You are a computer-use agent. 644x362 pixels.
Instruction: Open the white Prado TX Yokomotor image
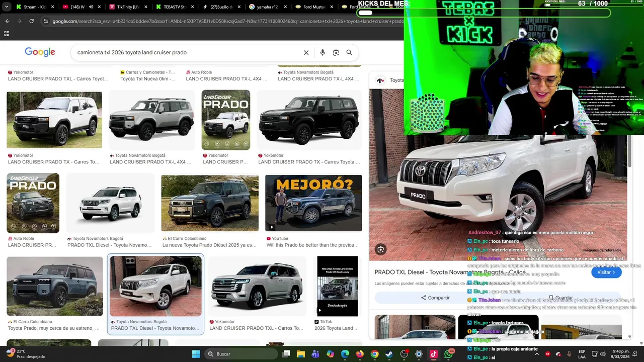click(x=54, y=120)
